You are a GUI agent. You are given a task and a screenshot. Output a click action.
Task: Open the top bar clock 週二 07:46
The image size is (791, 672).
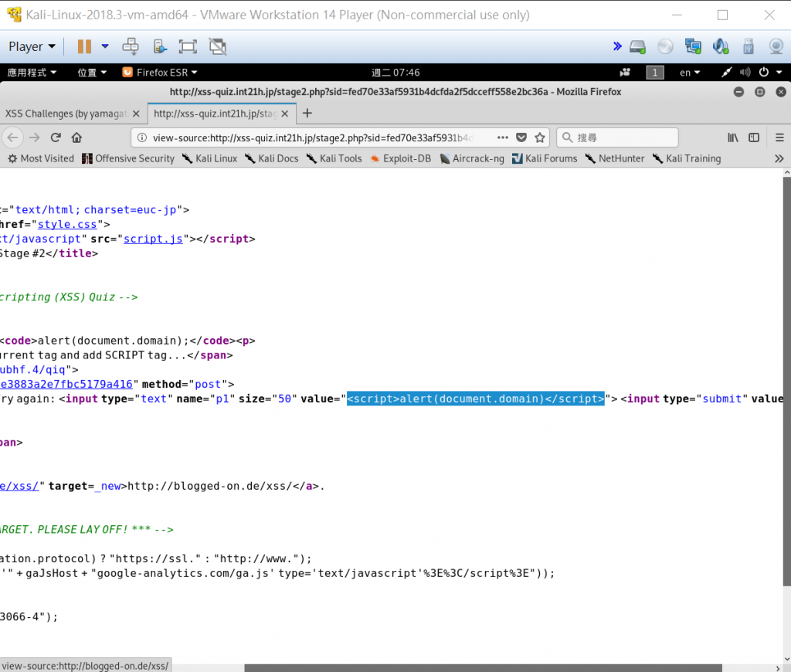pyautogui.click(x=395, y=72)
